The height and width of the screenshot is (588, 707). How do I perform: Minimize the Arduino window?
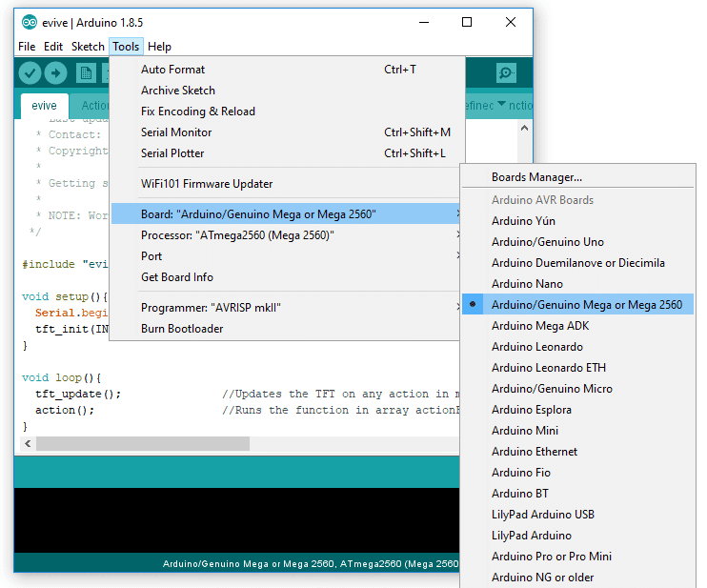coord(424,22)
